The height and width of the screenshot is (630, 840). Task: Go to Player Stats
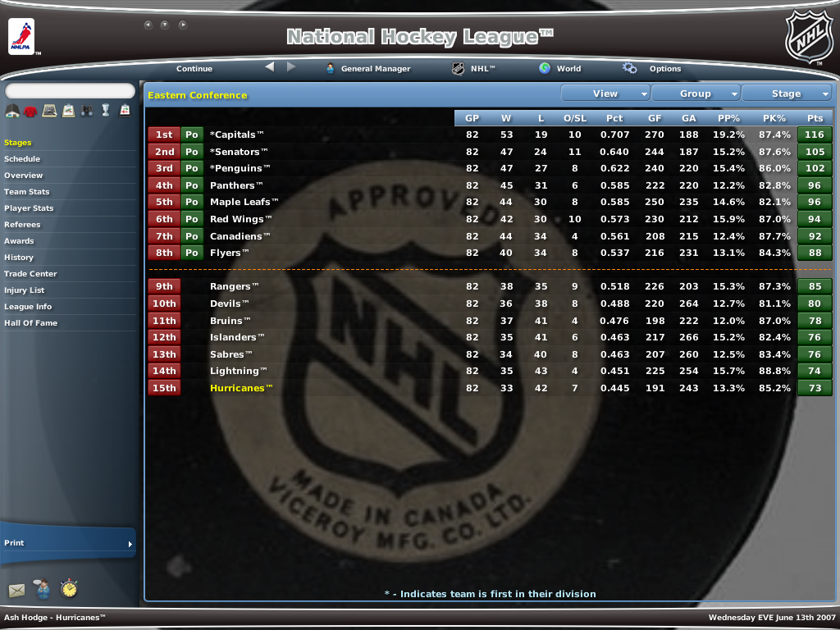(x=29, y=208)
